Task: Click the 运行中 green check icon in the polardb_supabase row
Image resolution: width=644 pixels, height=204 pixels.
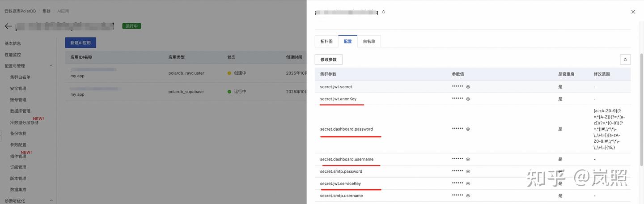Action: (229, 92)
